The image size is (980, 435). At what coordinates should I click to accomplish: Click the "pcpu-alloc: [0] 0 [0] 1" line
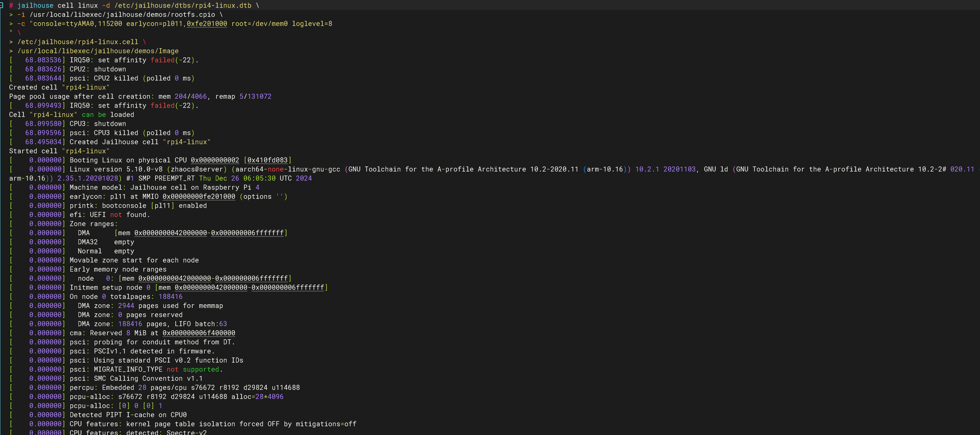tap(116, 406)
